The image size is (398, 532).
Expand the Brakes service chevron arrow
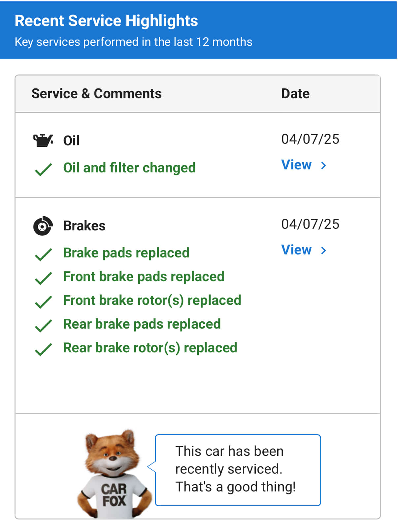(x=324, y=251)
